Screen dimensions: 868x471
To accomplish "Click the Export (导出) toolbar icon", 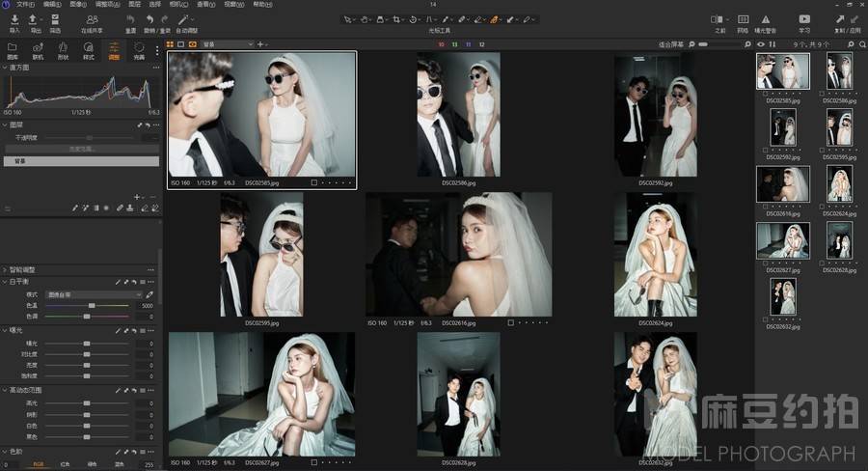I will click(x=33, y=20).
